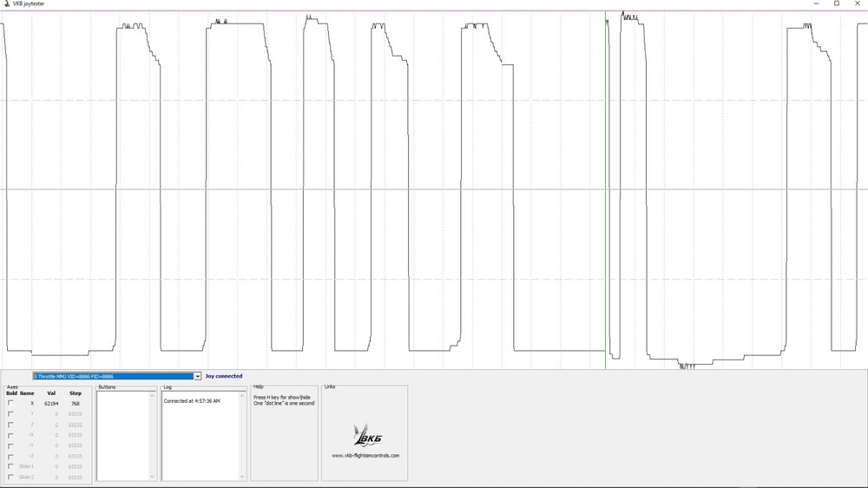Screen dimensions: 868x488
Task: Click Log panel scrollbar up arrow
Action: coord(242,395)
